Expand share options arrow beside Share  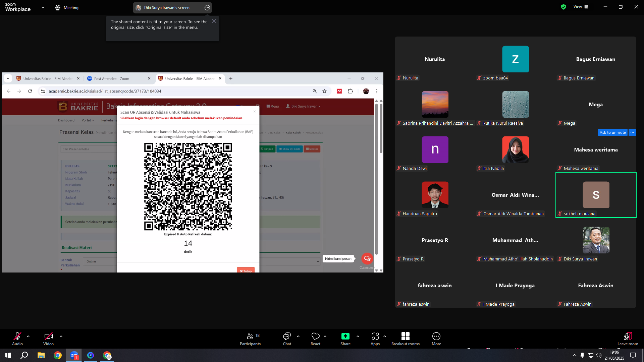[x=358, y=336]
